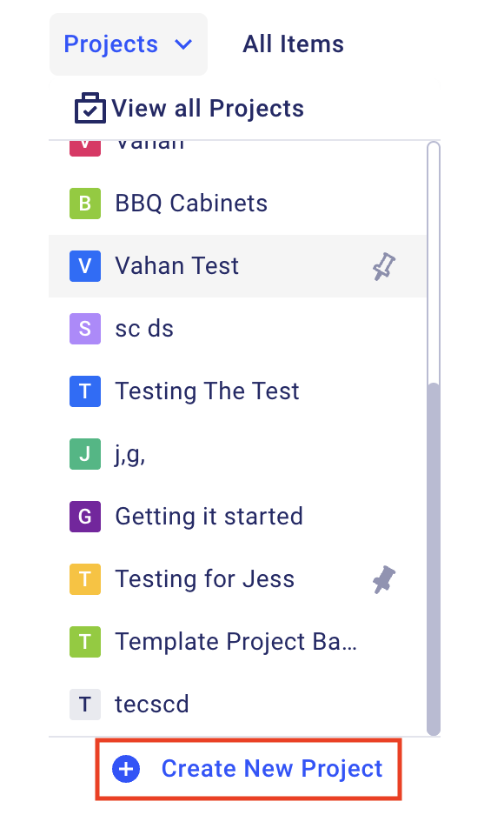Click the Create New Project button
The image size is (504, 835).
[249, 769]
